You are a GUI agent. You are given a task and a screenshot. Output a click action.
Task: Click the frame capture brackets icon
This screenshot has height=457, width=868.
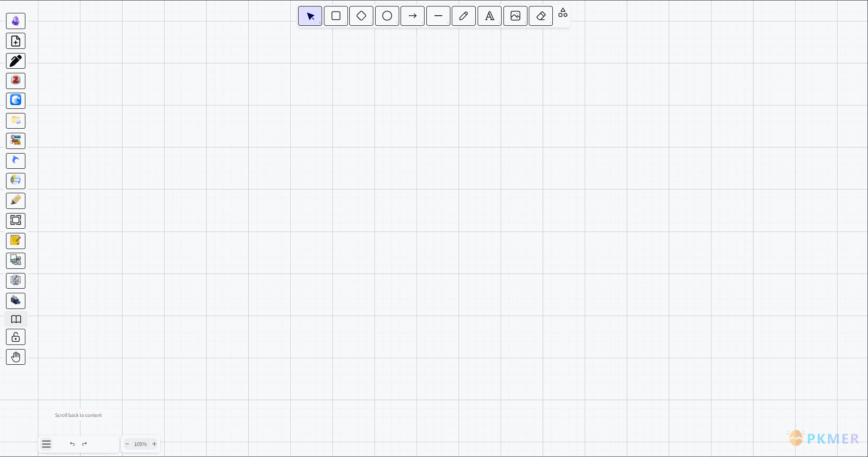tap(16, 220)
